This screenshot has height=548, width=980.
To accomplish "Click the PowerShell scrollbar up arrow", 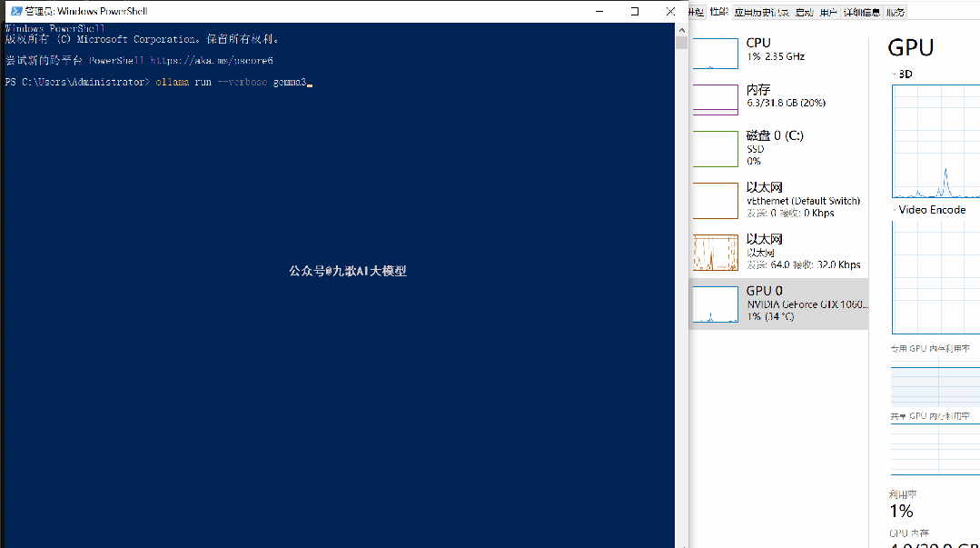I will coord(681,30).
